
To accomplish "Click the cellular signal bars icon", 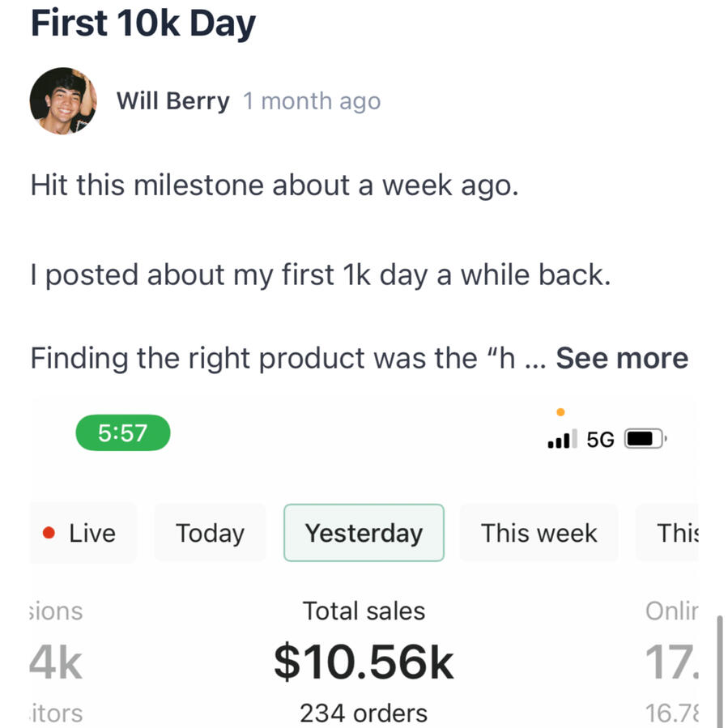I will coord(562,439).
